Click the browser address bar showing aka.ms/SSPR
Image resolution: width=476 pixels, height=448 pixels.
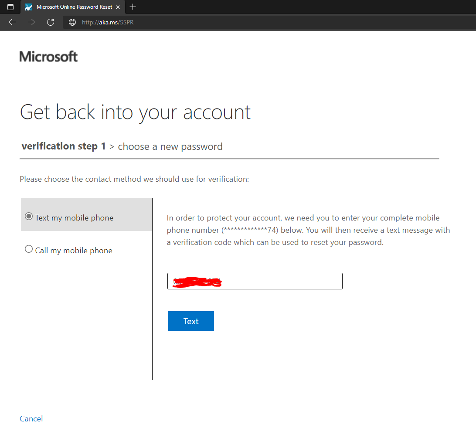pos(107,22)
